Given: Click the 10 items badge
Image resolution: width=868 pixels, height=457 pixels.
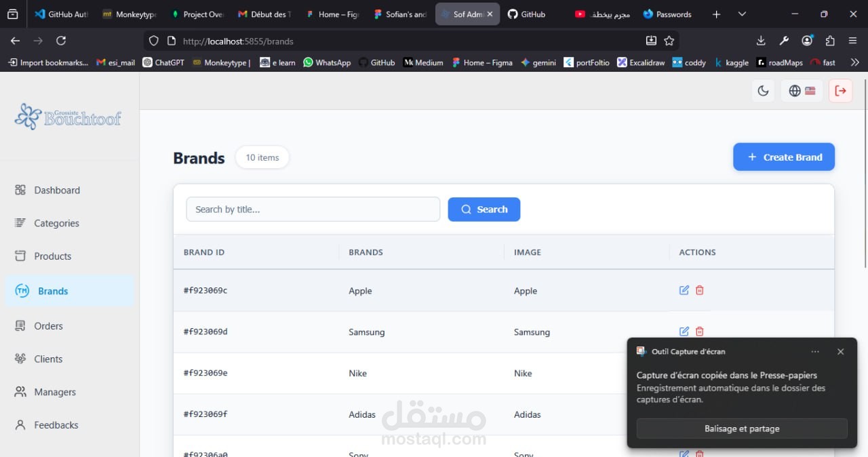Looking at the screenshot, I should 262,157.
